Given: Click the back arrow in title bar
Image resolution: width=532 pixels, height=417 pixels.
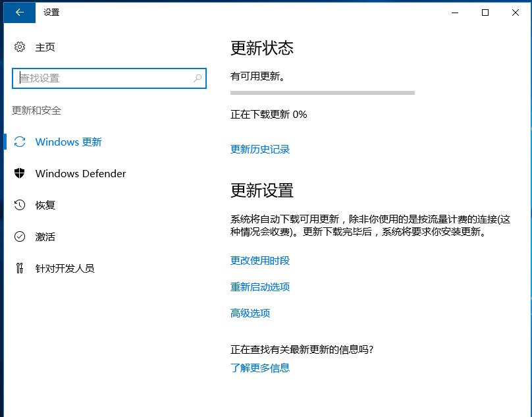Looking at the screenshot, I should (20, 13).
